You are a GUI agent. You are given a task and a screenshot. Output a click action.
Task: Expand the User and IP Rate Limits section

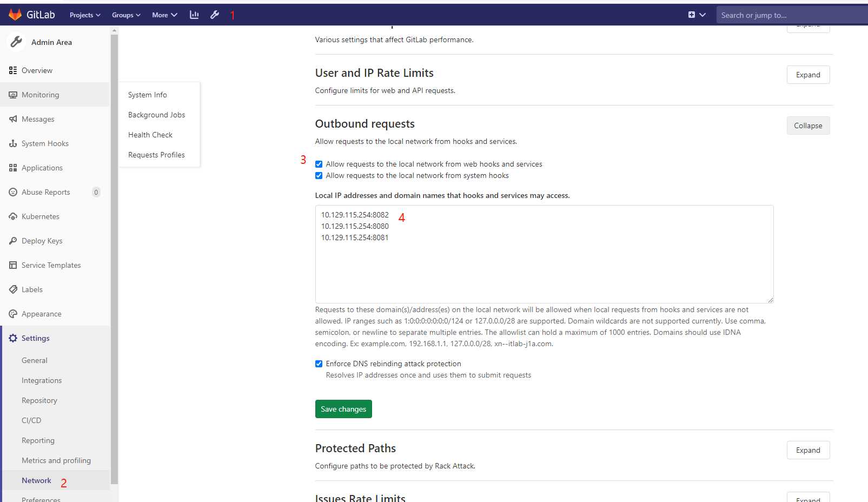(x=808, y=75)
